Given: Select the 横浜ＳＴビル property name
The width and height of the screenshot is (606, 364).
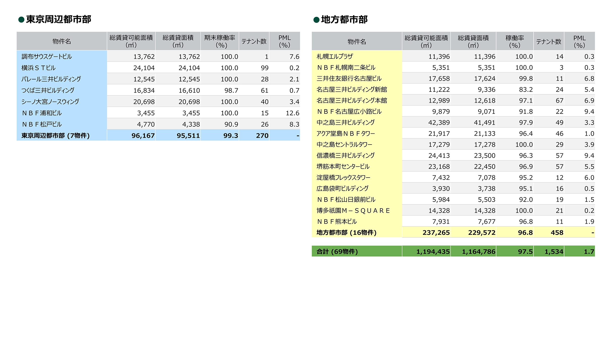Looking at the screenshot, I should 38,68.
